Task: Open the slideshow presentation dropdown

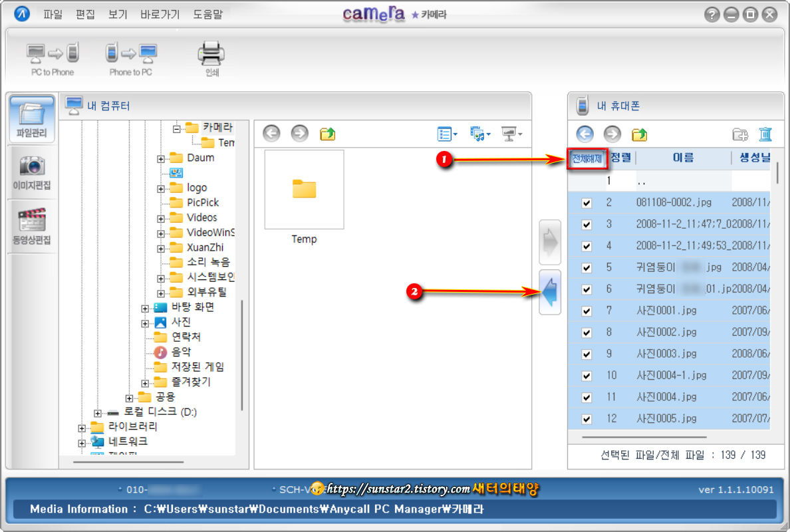Action: (512, 134)
